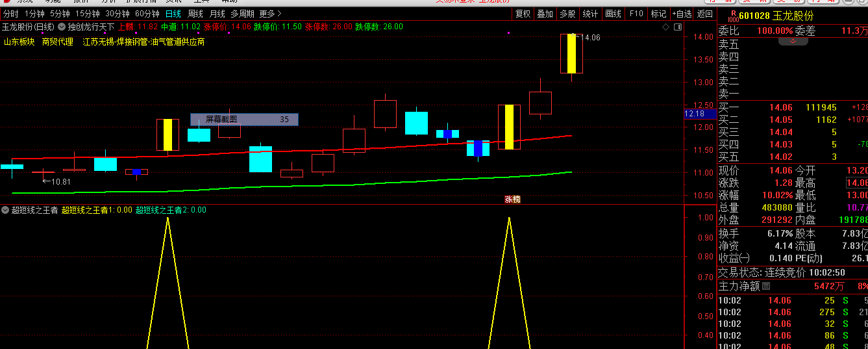Click the 山东板块 sector tag
The image size is (868, 349).
pyautogui.click(x=19, y=42)
